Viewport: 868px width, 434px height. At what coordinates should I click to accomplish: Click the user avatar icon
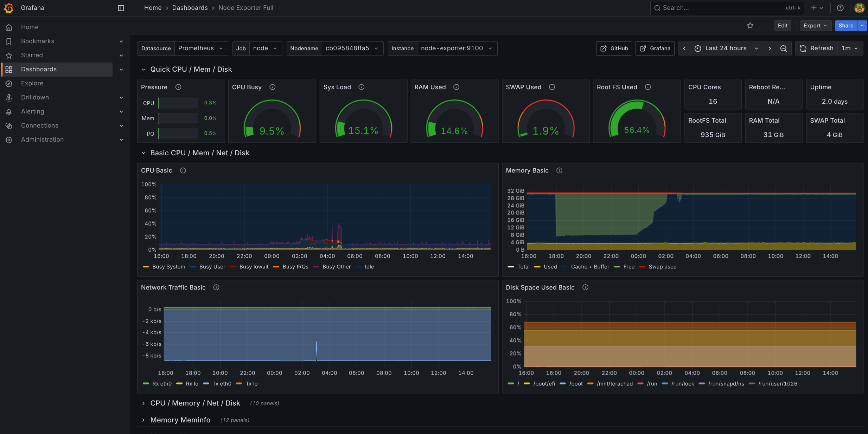pos(859,8)
